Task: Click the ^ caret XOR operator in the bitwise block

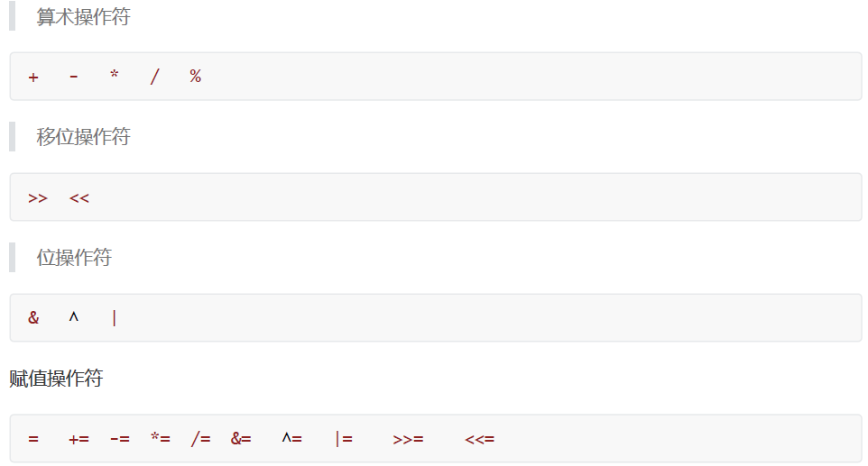Action: 74,317
